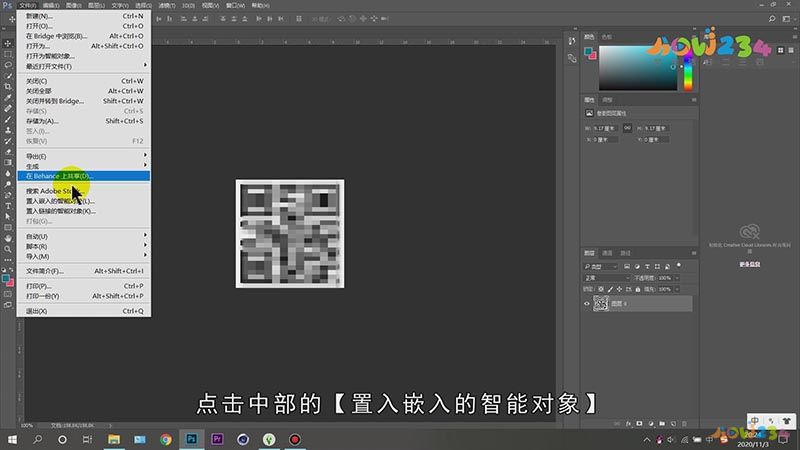Choose Open (打开) from File menu
The height and width of the screenshot is (450, 800).
tap(84, 26)
